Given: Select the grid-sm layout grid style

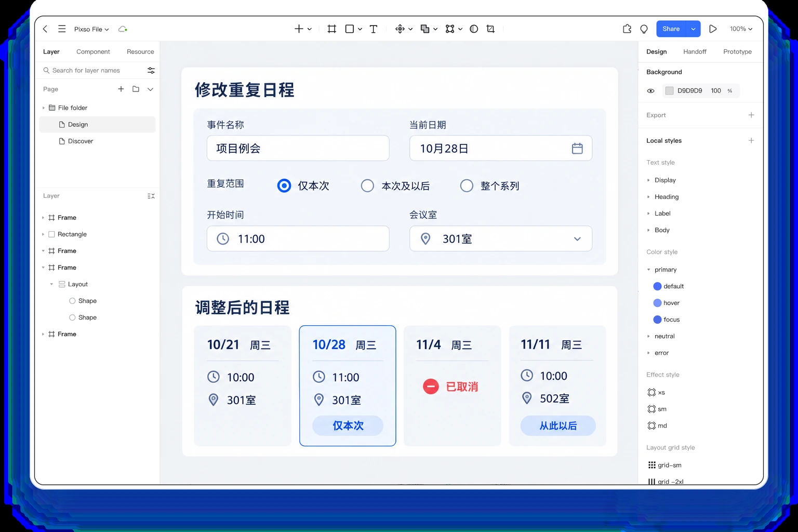Looking at the screenshot, I should pos(664,465).
